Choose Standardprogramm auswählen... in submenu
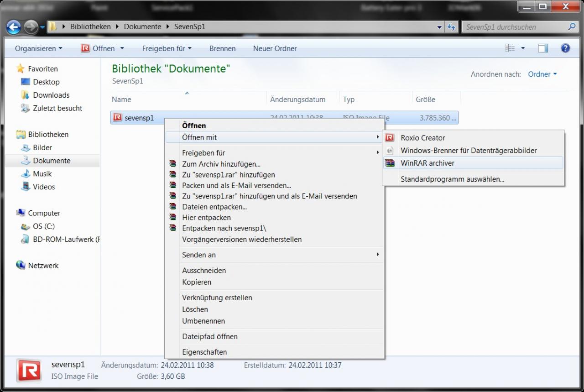Screen dimensions: 584x392 [473, 179]
